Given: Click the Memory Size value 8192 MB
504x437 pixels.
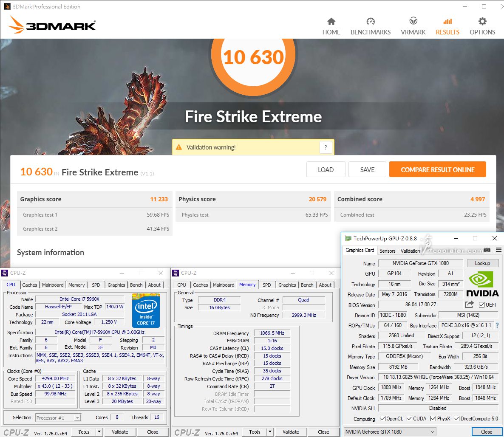Looking at the screenshot, I should (x=398, y=367).
